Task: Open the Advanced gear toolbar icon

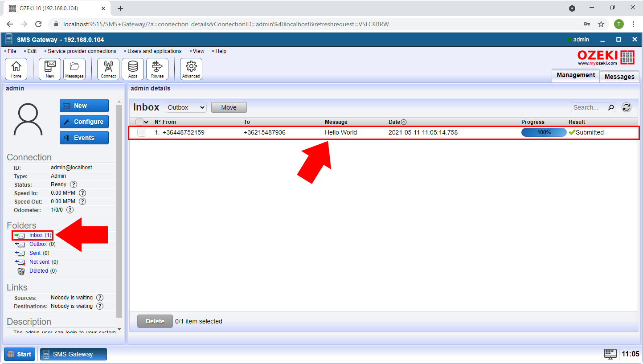Action: coord(191,69)
